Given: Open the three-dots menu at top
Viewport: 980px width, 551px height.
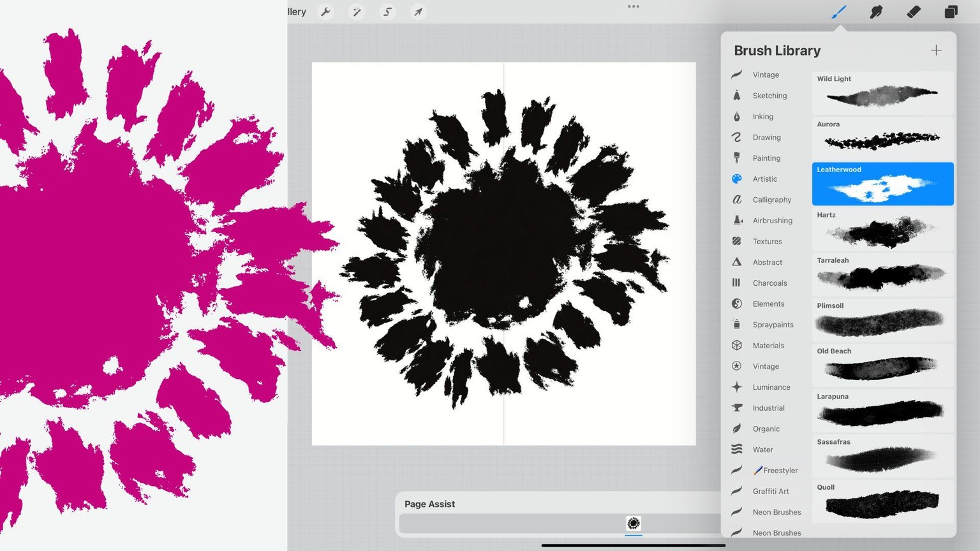Looking at the screenshot, I should point(634,6).
